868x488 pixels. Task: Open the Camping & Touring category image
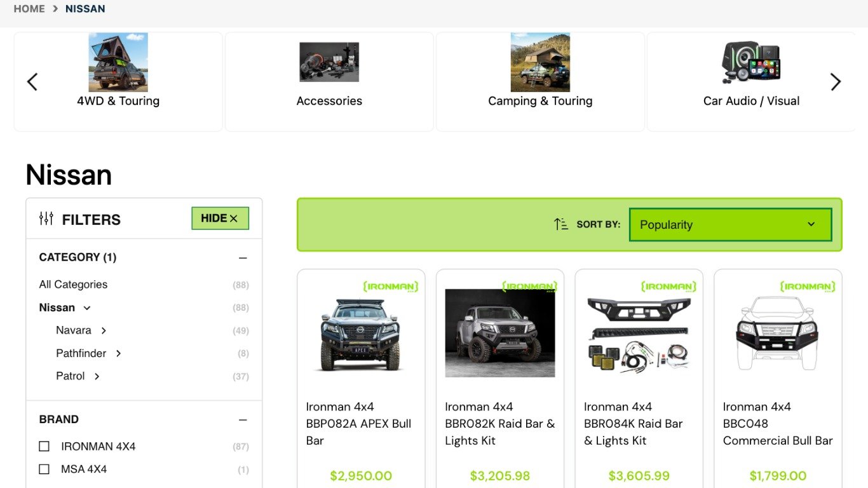(x=540, y=62)
